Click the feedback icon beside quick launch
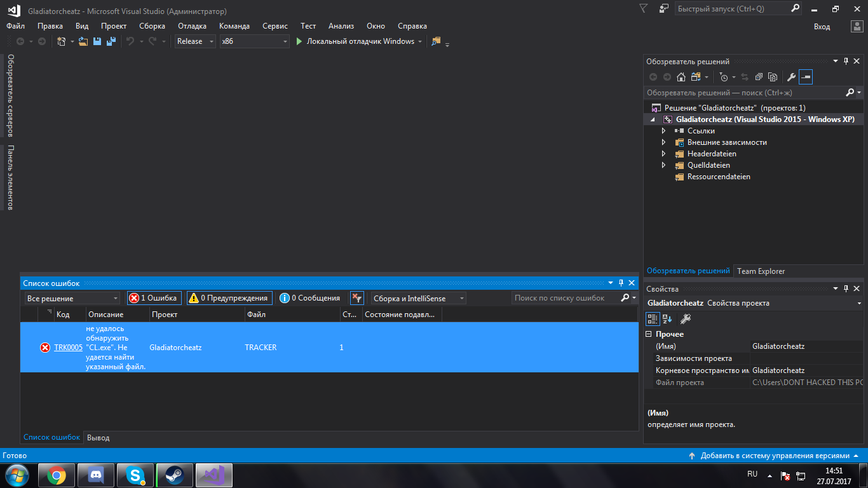The width and height of the screenshot is (868, 488). [x=664, y=9]
